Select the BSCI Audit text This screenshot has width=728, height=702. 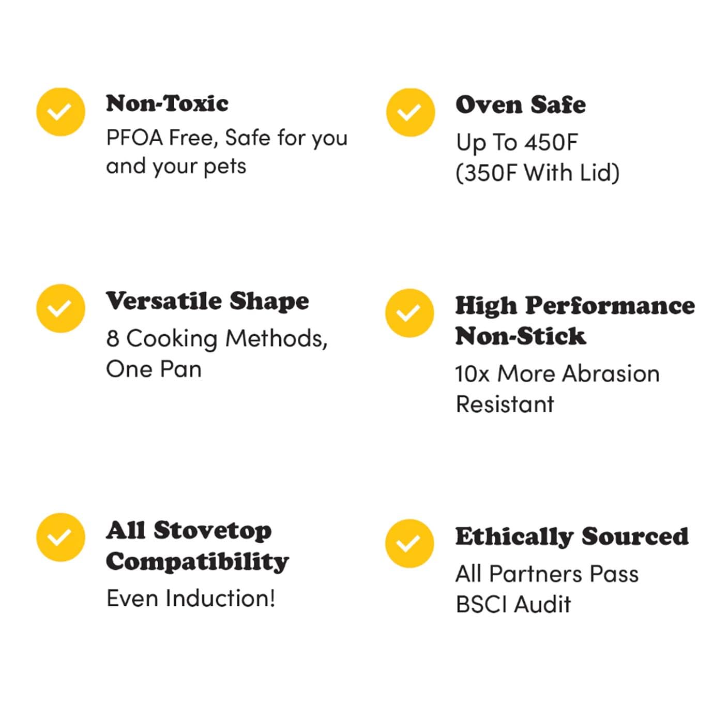513,604
